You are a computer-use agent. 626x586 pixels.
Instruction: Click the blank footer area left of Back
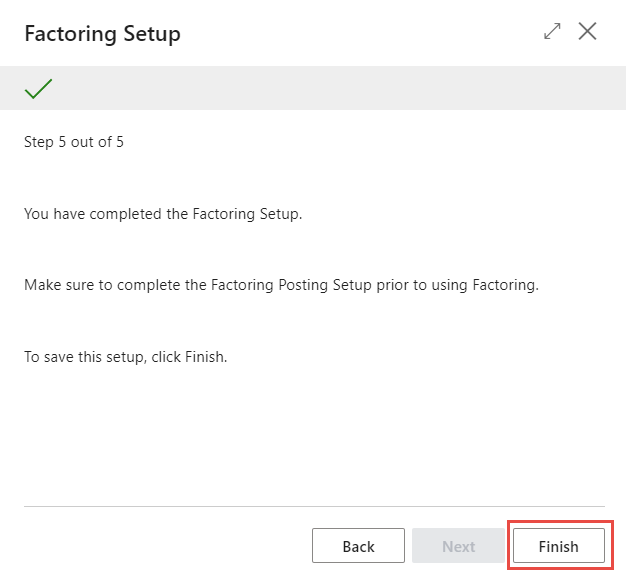click(x=160, y=546)
